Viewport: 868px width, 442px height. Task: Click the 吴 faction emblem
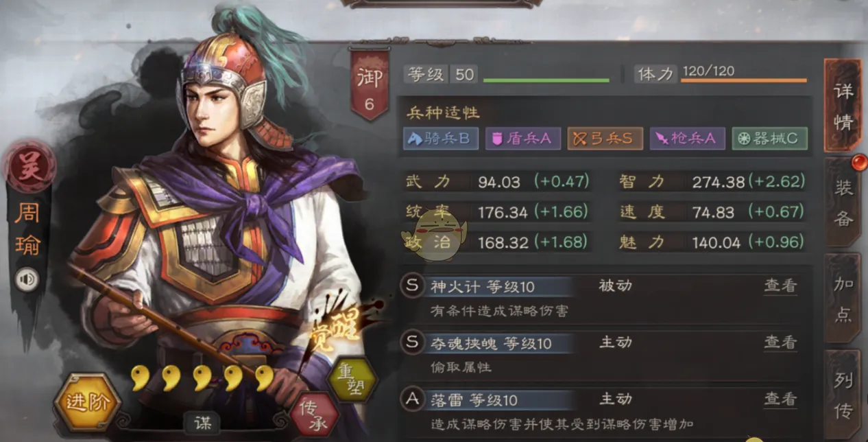29,167
